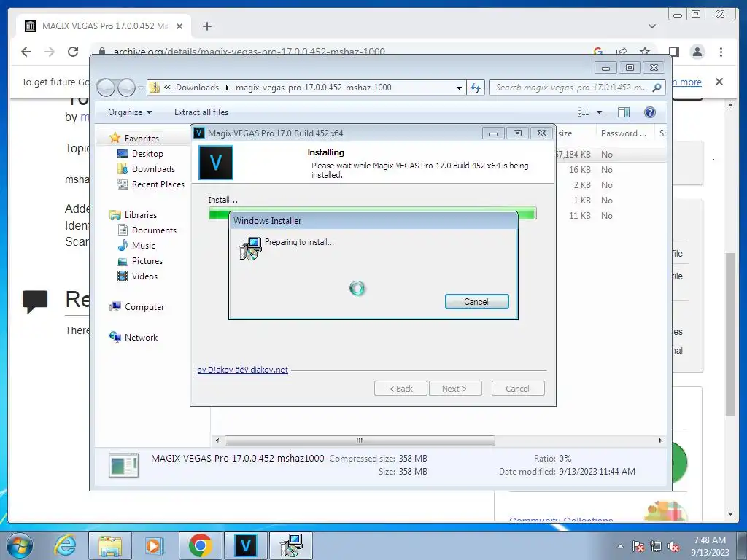This screenshot has height=560, width=747.
Task: Click Explorer back navigation button
Action: 106,87
